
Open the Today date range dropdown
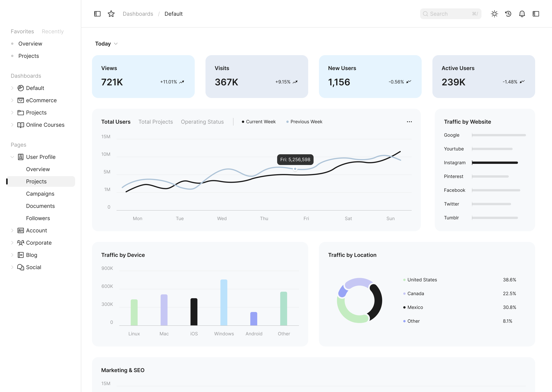coord(106,44)
